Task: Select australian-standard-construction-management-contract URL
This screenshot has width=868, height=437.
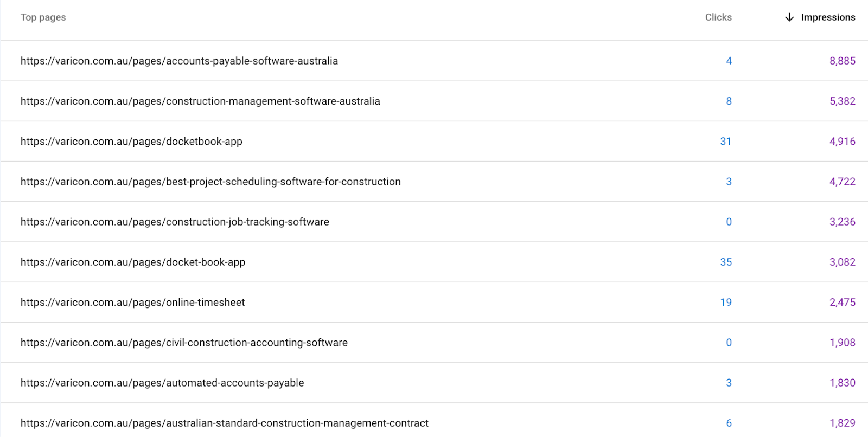Action: pos(224,423)
